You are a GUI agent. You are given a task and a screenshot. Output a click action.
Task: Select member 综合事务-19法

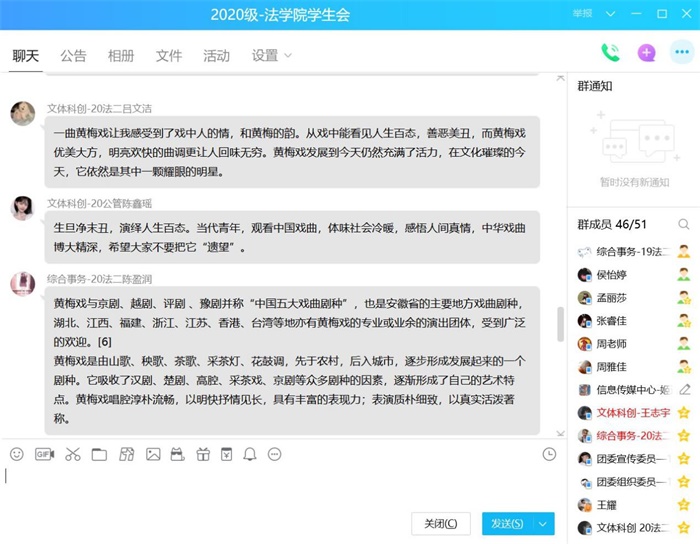coord(633,252)
